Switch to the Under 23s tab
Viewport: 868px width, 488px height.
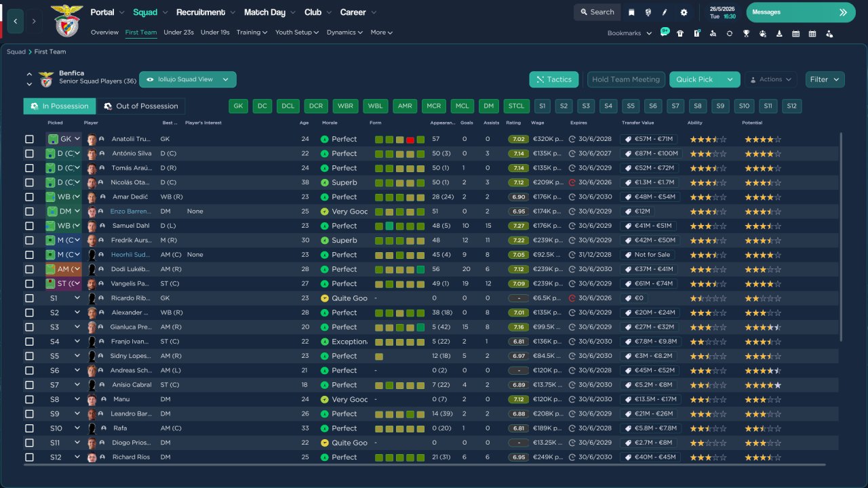[178, 33]
